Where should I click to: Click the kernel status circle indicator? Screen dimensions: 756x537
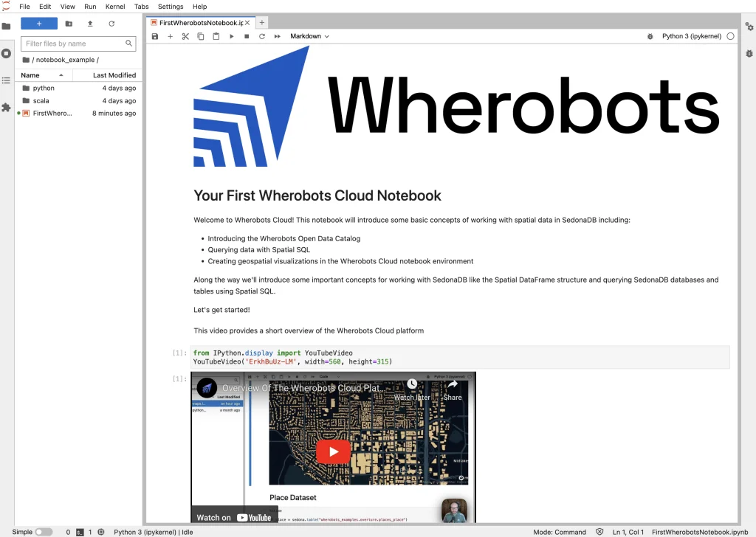click(730, 36)
